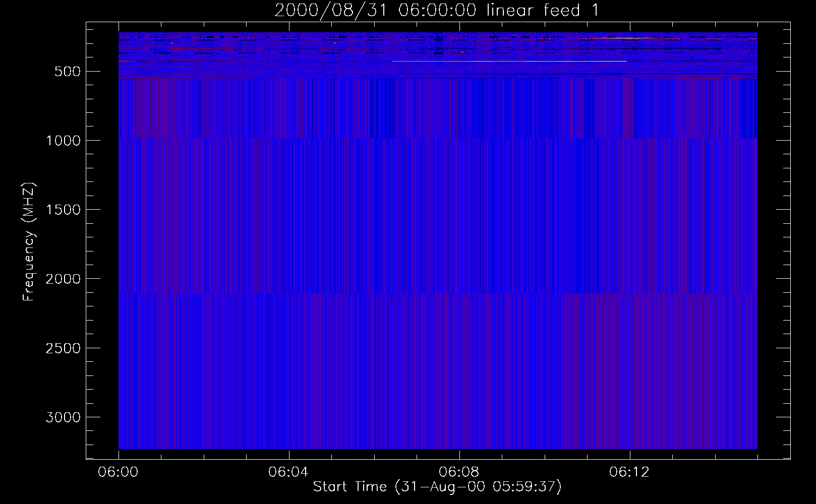Click the 2000 frequency tick label
Image resolution: width=816 pixels, height=504 pixels.
[64, 279]
